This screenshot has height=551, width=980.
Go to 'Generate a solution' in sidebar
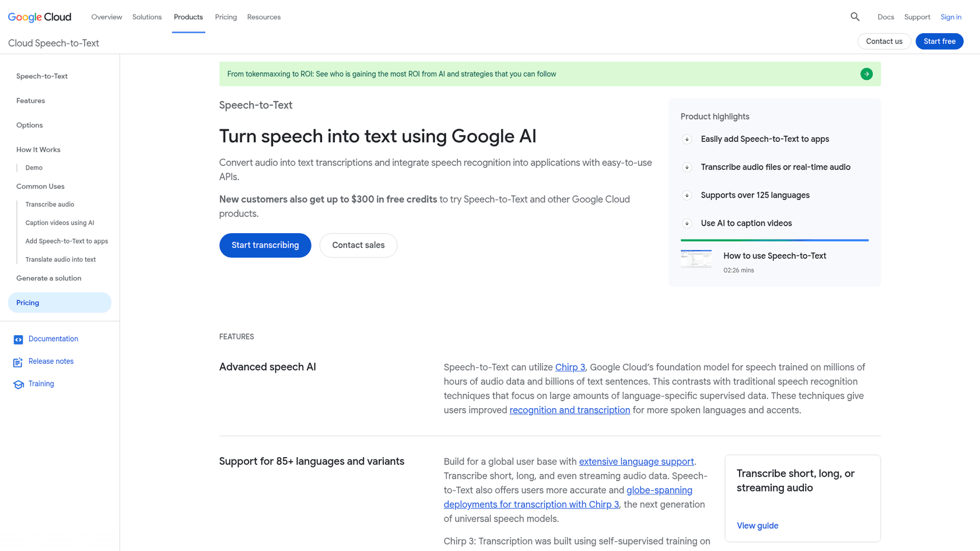click(x=49, y=278)
